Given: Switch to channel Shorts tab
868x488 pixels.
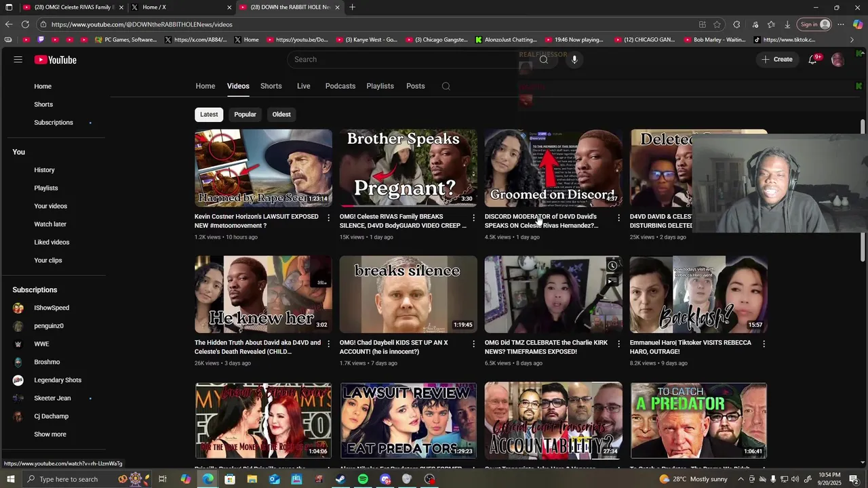Looking at the screenshot, I should [271, 86].
